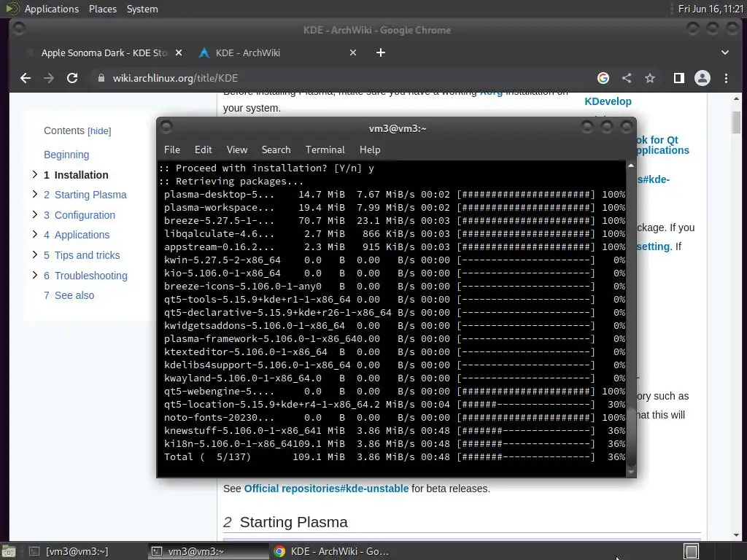Viewport: 747px width, 560px height.
Task: Close the KDE - ArchWiki tab
Action: (x=353, y=52)
